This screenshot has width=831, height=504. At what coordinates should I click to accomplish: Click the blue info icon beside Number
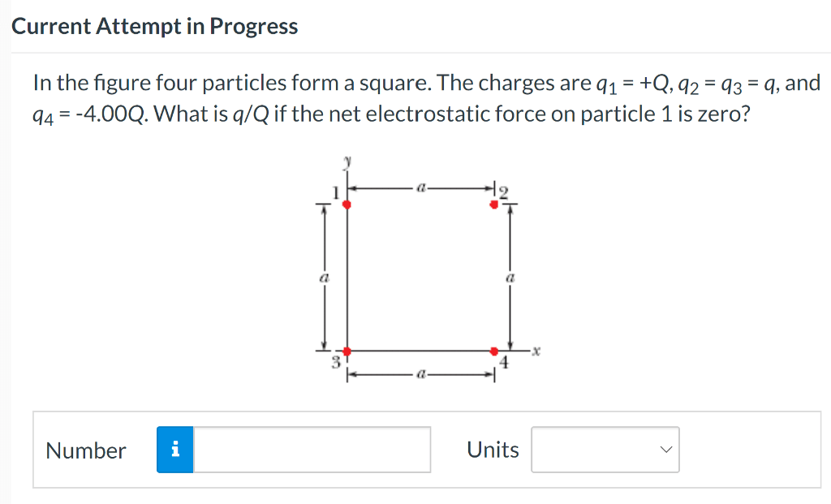pyautogui.click(x=175, y=450)
